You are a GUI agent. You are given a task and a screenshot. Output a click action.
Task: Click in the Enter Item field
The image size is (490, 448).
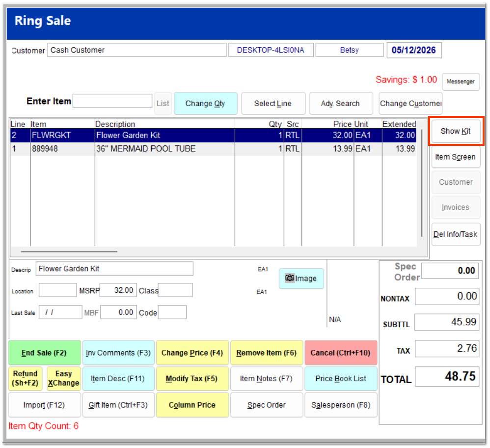(112, 101)
